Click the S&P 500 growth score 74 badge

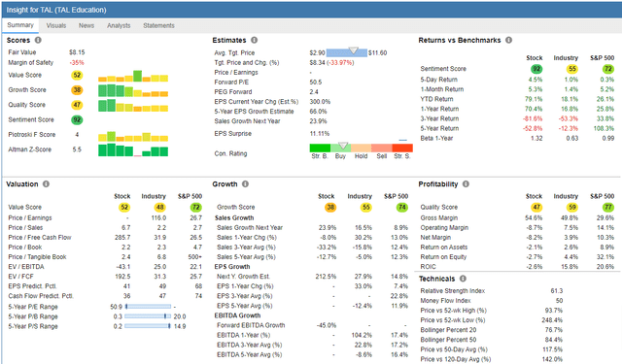point(402,207)
